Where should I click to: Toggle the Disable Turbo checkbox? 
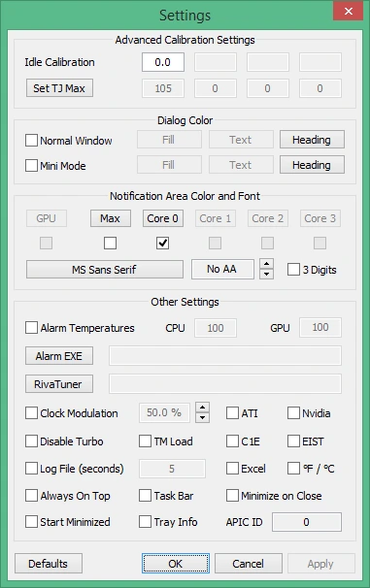[x=31, y=441]
